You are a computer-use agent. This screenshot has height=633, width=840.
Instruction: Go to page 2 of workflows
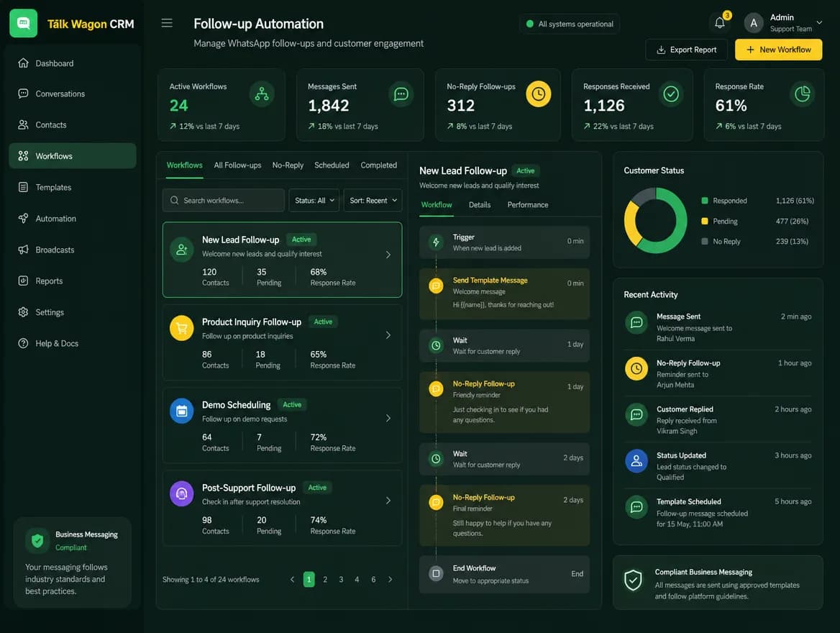325,579
